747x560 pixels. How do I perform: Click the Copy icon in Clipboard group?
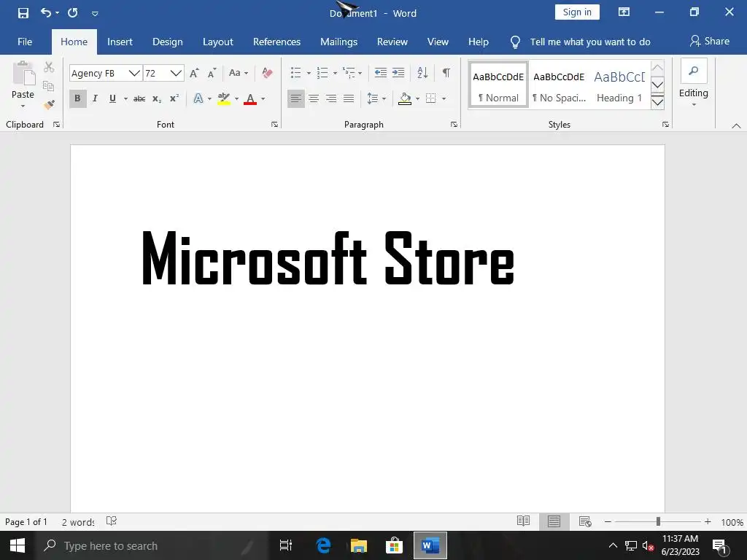point(49,86)
